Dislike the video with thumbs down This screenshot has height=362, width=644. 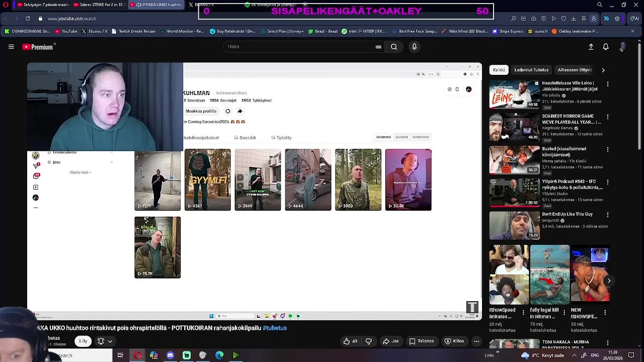368,341
